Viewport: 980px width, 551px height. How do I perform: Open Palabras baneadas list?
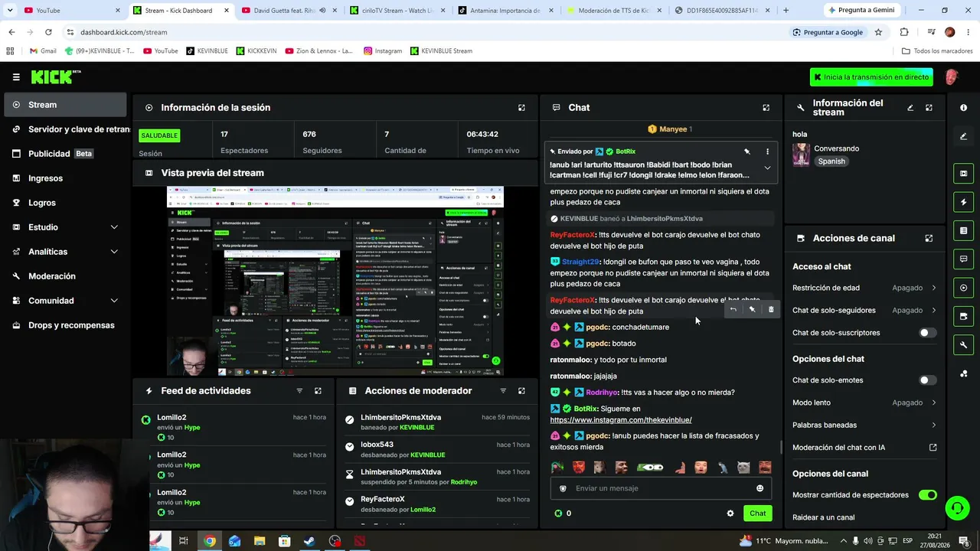864,425
